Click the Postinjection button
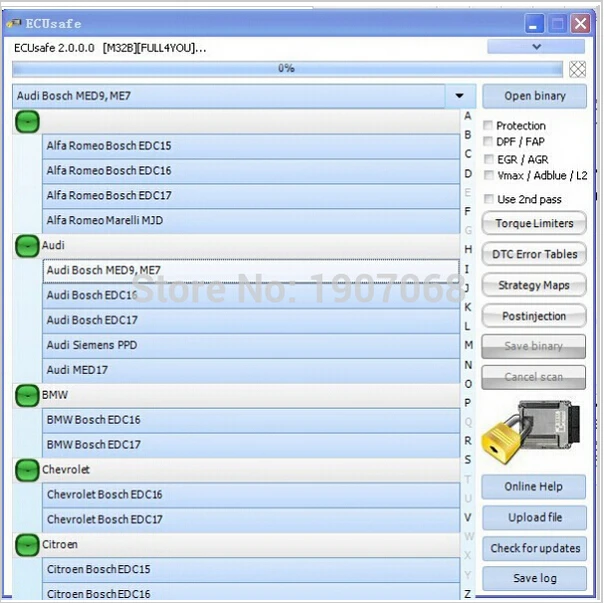The image size is (604, 603). 534,316
